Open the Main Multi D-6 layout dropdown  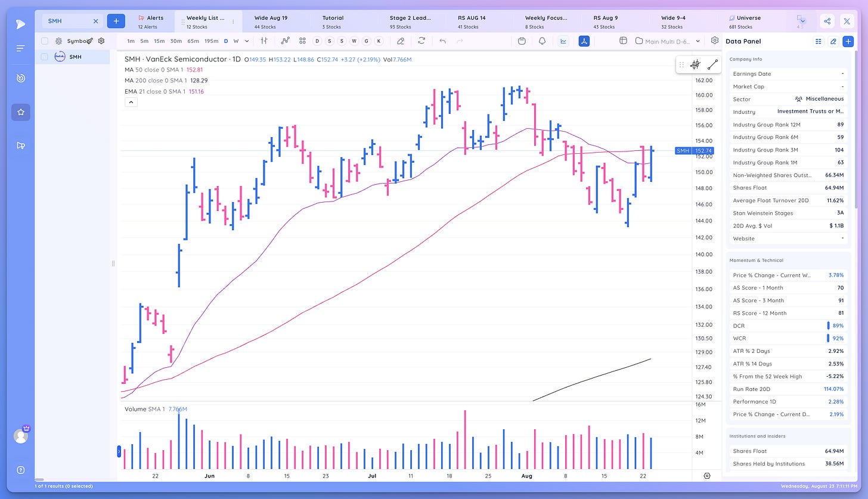point(668,41)
